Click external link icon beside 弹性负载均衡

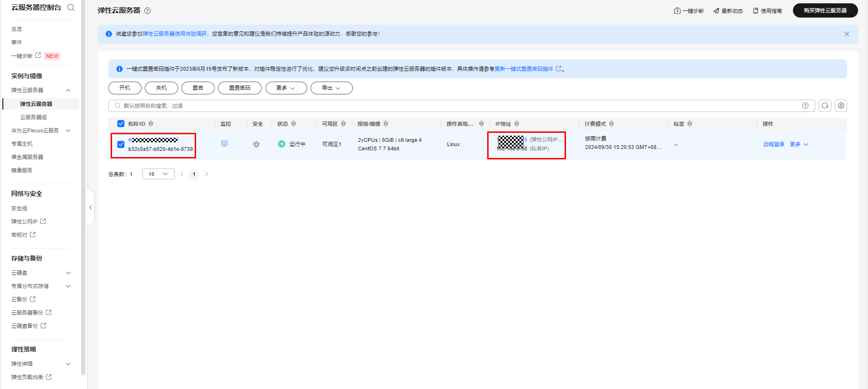pyautogui.click(x=49, y=377)
